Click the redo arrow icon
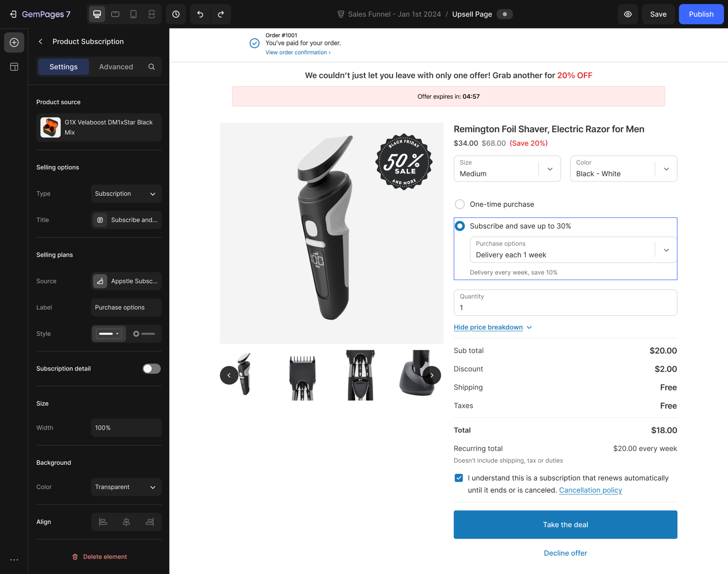Screen dimensions: 728x574 (x=221, y=14)
